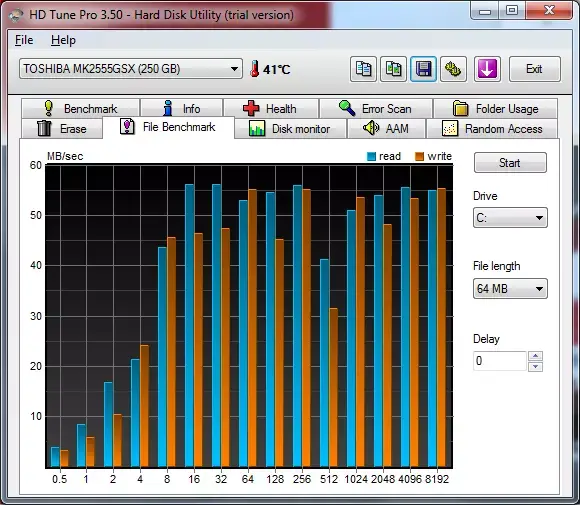The width and height of the screenshot is (580, 505).
Task: Open the Benchmark tab
Action: tap(80, 108)
